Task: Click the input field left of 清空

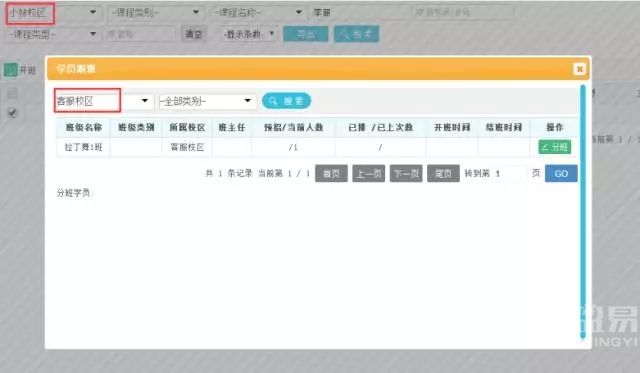Action: tap(140, 34)
